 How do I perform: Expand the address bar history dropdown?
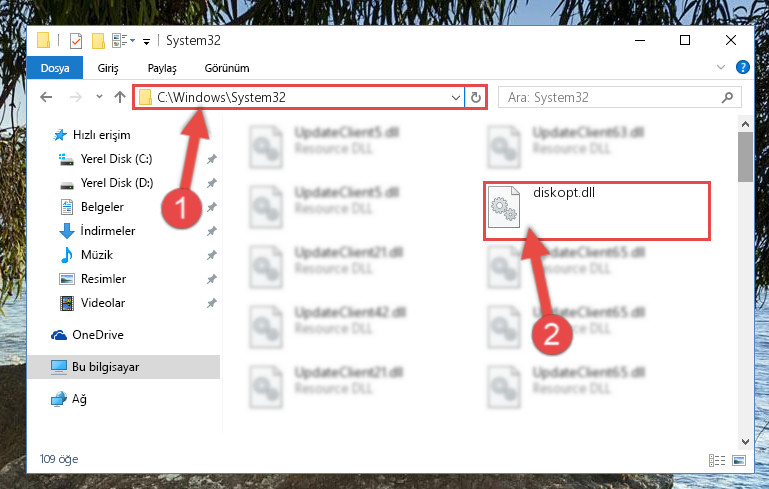coord(456,98)
